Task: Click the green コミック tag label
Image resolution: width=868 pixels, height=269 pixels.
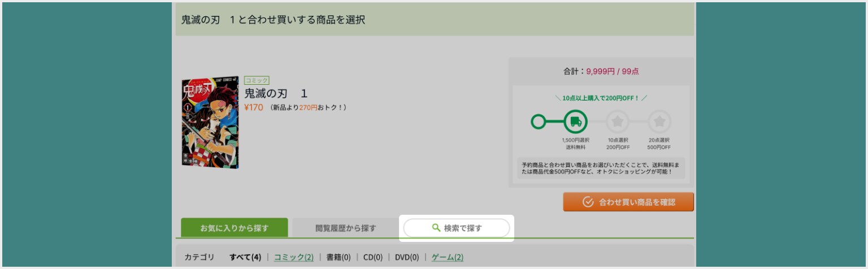Action: [x=257, y=81]
